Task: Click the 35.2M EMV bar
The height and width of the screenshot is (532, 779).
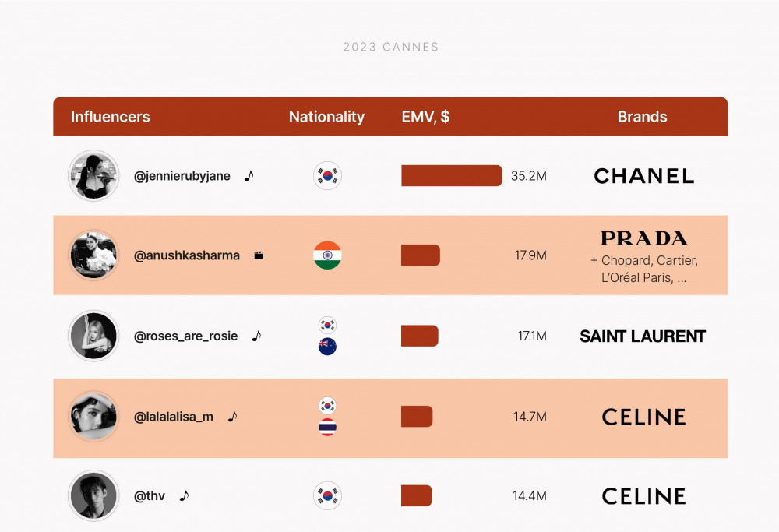Action: pyautogui.click(x=452, y=176)
